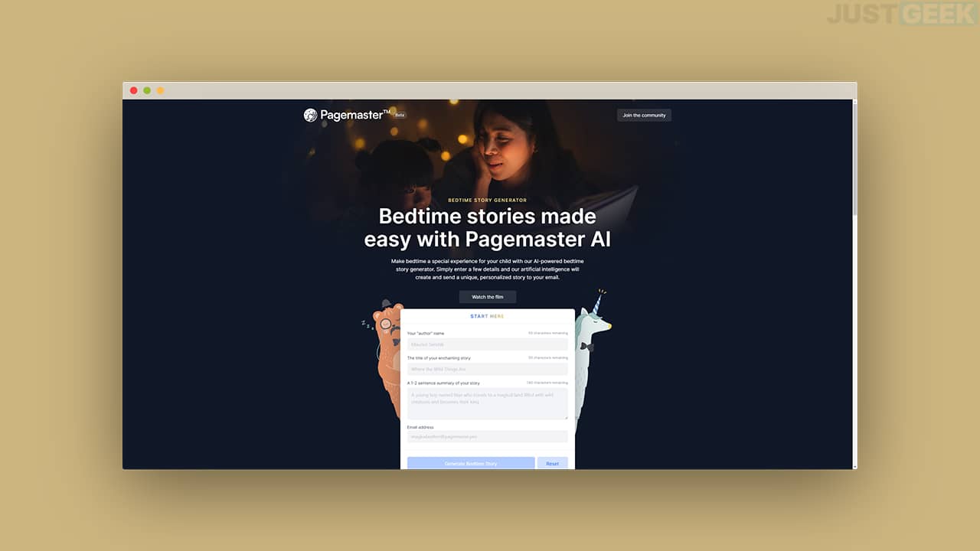Click the yellow window button in title bar

point(160,90)
